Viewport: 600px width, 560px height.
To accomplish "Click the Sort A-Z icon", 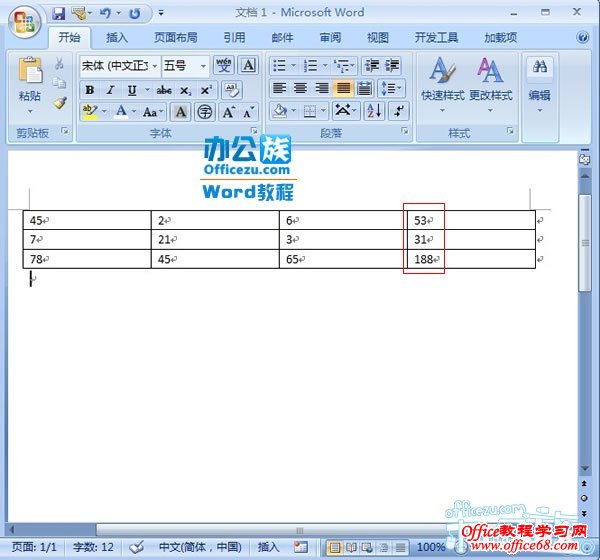I will tap(373, 111).
